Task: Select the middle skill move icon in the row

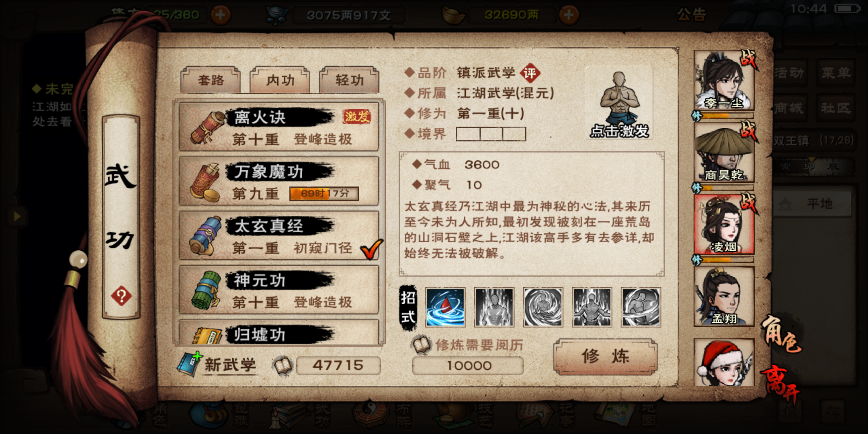Action: [x=543, y=307]
